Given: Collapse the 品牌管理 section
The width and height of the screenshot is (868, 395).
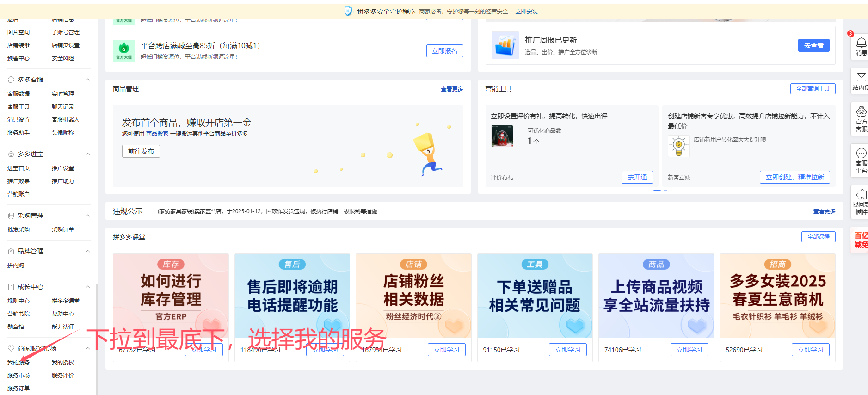Looking at the screenshot, I should (x=87, y=251).
